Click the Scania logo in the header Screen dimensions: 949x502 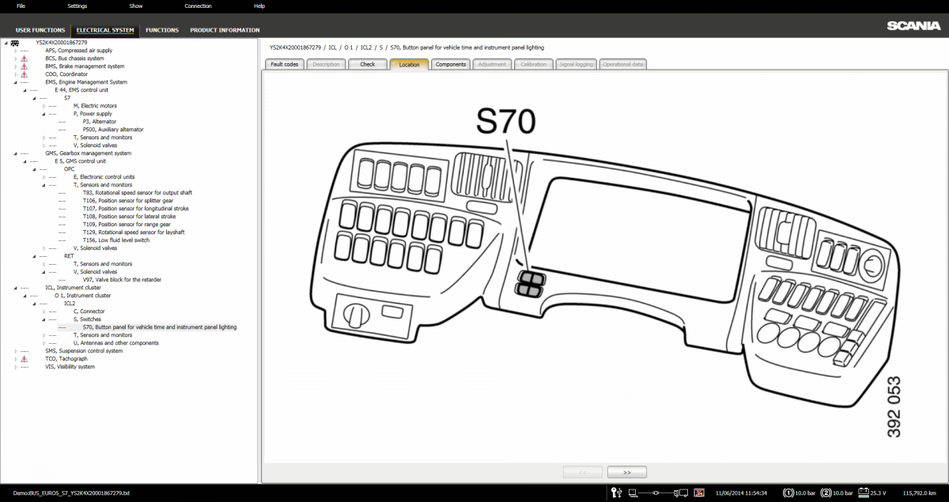[912, 26]
